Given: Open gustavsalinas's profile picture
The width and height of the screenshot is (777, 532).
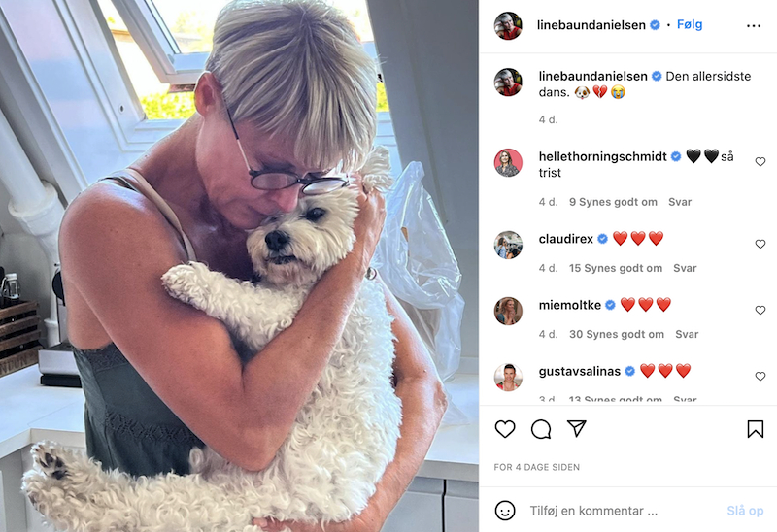Looking at the screenshot, I should pos(508,377).
